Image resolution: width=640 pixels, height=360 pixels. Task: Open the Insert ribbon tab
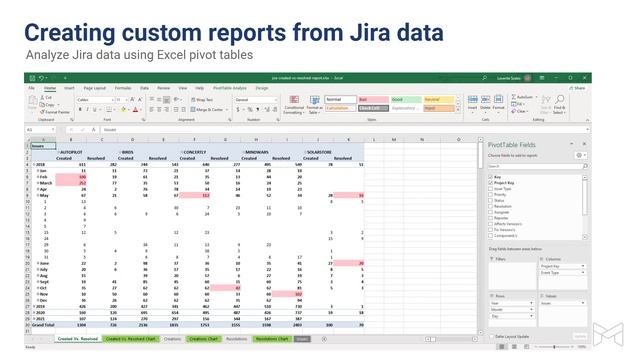tap(69, 88)
